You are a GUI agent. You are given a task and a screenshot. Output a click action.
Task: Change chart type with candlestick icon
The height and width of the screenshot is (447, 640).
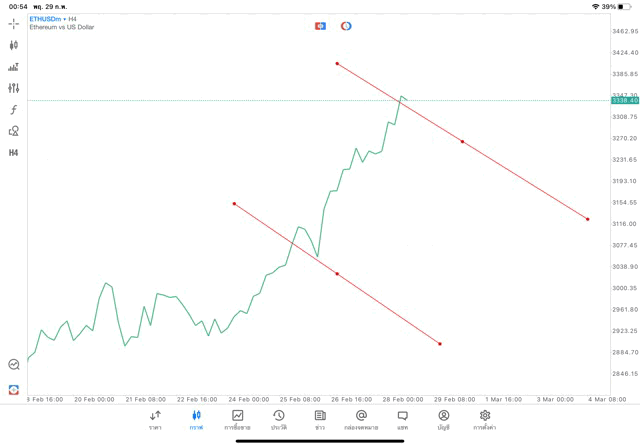click(14, 45)
